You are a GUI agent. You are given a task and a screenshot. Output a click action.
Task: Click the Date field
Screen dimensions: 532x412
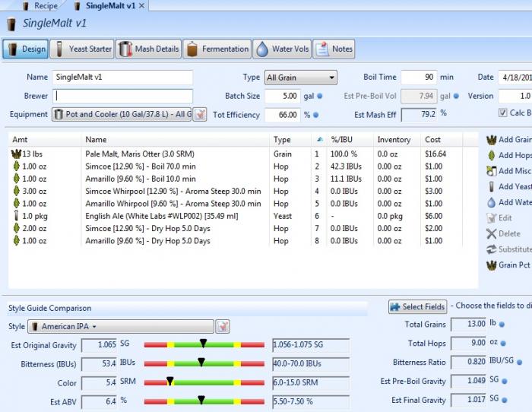pos(515,78)
